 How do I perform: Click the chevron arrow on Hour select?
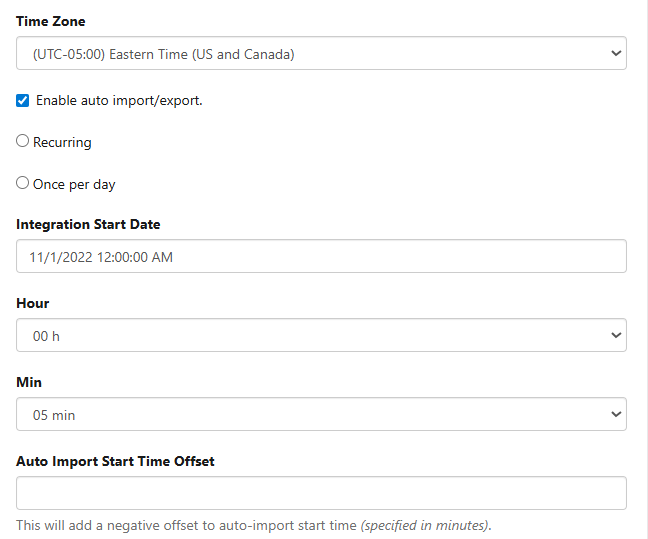615,336
